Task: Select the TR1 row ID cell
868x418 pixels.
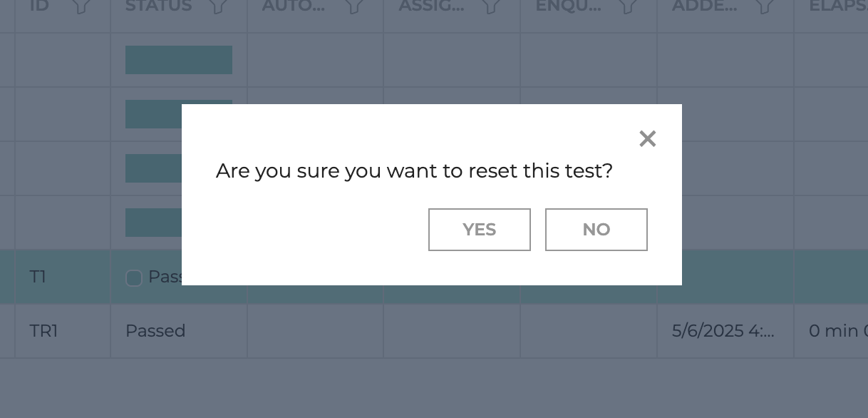Action: pyautogui.click(x=63, y=331)
